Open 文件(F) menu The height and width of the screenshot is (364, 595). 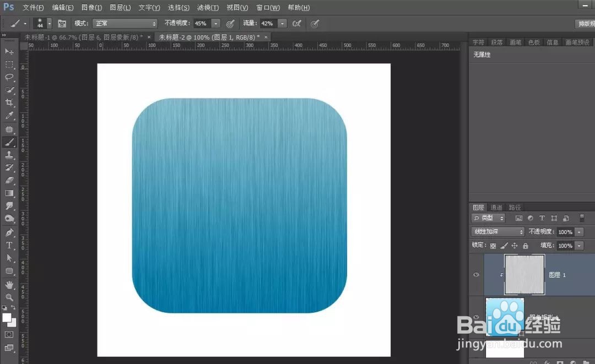point(33,7)
